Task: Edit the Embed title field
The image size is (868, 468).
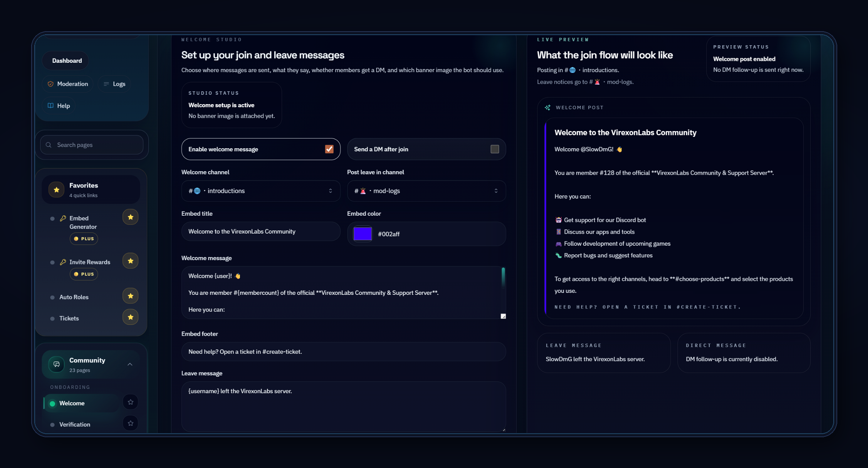Action: pos(261,231)
